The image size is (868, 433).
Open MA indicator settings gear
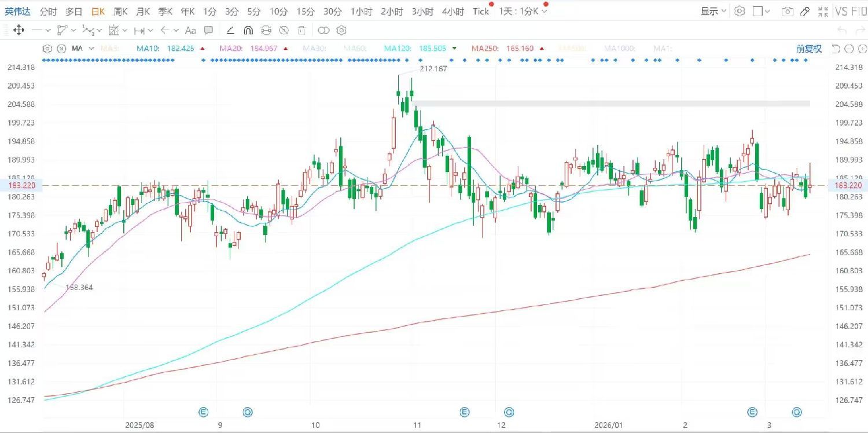click(47, 49)
